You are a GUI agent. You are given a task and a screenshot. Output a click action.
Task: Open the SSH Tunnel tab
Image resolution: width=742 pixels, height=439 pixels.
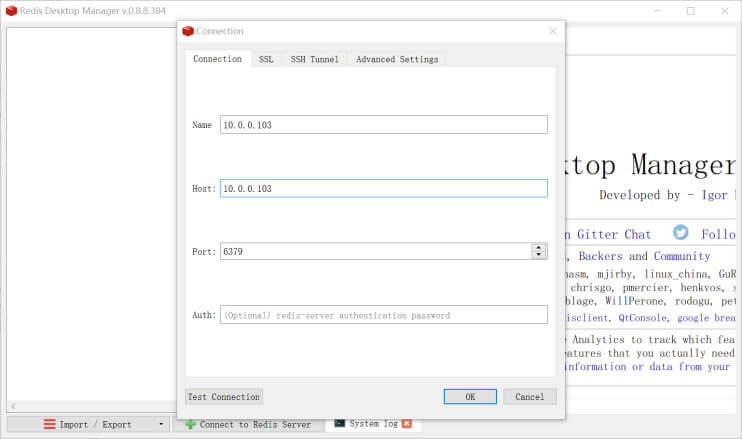(315, 59)
